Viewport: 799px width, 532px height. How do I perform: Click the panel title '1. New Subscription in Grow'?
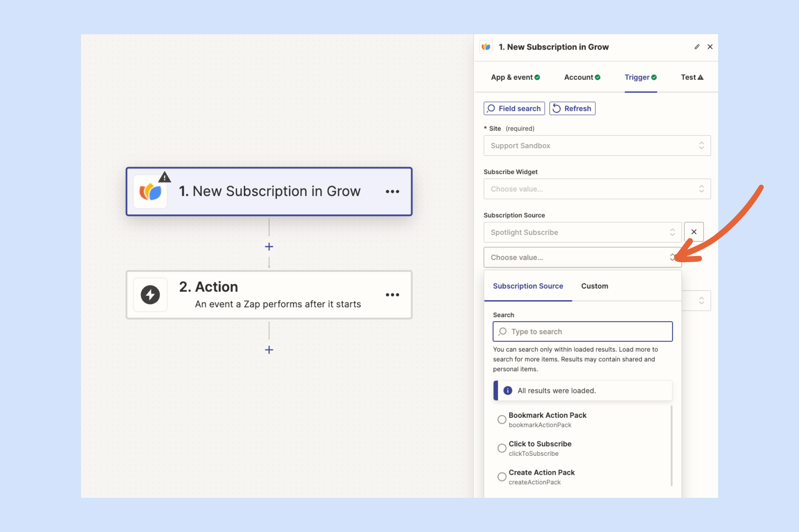[554, 47]
